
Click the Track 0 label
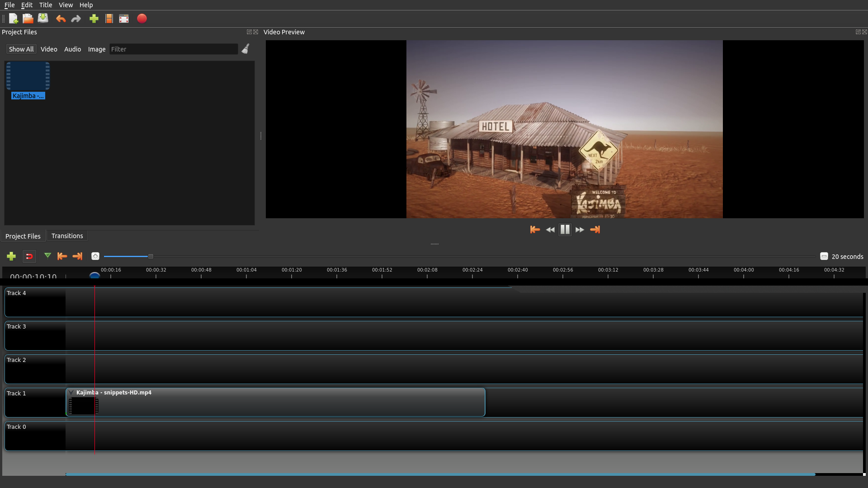click(16, 427)
